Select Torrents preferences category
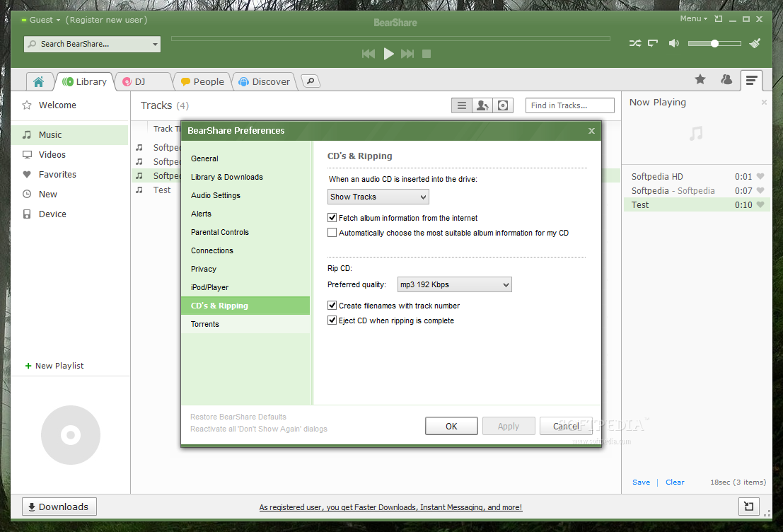Image resolution: width=783 pixels, height=532 pixels. (245, 324)
